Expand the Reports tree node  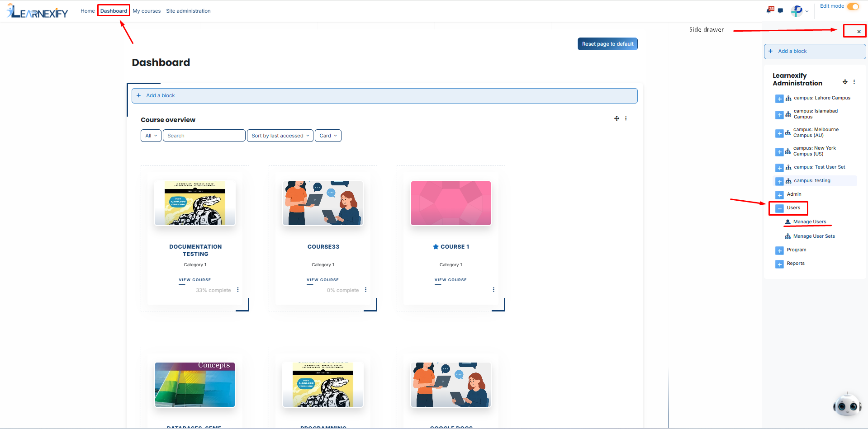(779, 264)
